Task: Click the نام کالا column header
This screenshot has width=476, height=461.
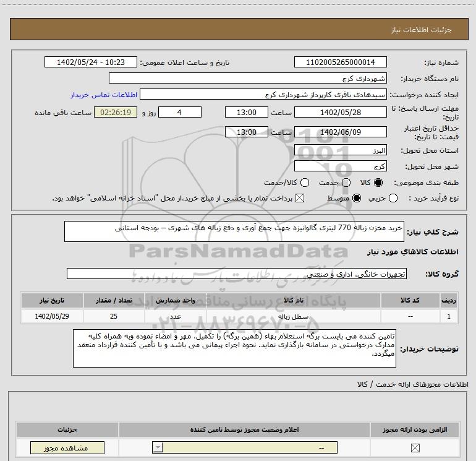Action: (293, 300)
